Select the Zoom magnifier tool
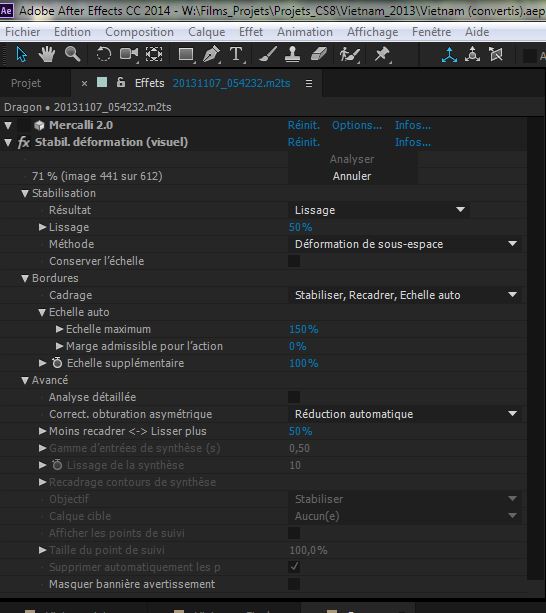Screen dimensions: 546x613 (x=73, y=54)
